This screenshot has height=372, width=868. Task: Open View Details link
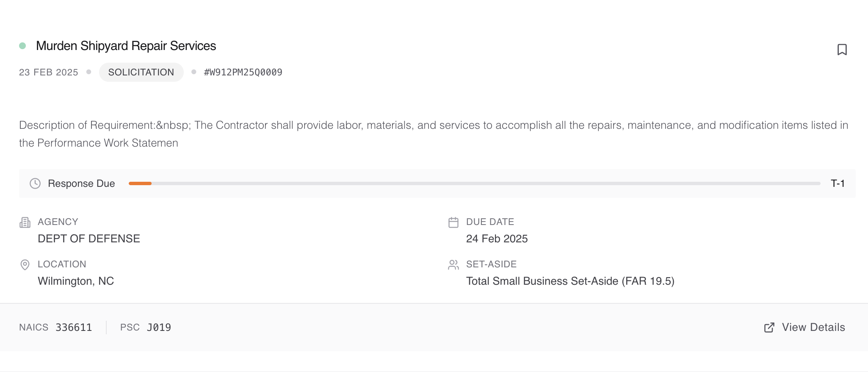click(x=813, y=328)
